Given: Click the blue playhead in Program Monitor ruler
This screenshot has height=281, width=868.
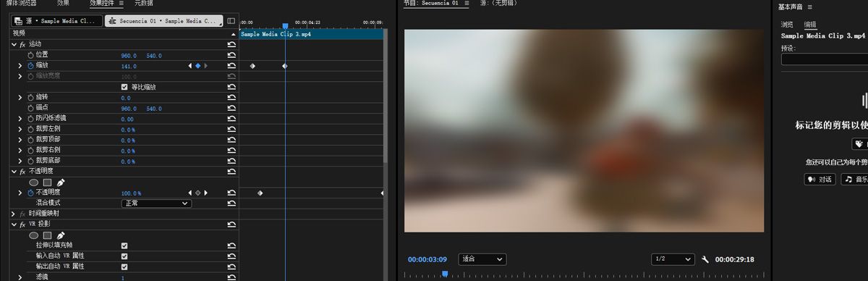Looking at the screenshot, I should point(445,274).
